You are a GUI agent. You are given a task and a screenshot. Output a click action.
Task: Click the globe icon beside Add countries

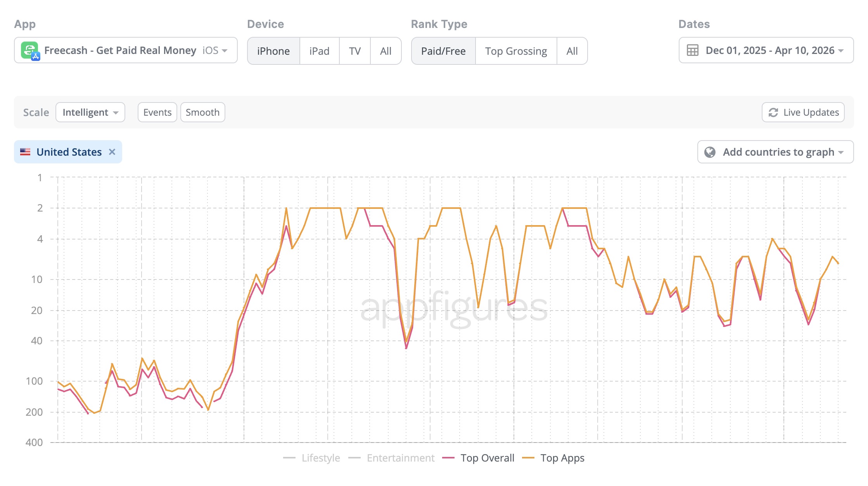(x=710, y=152)
